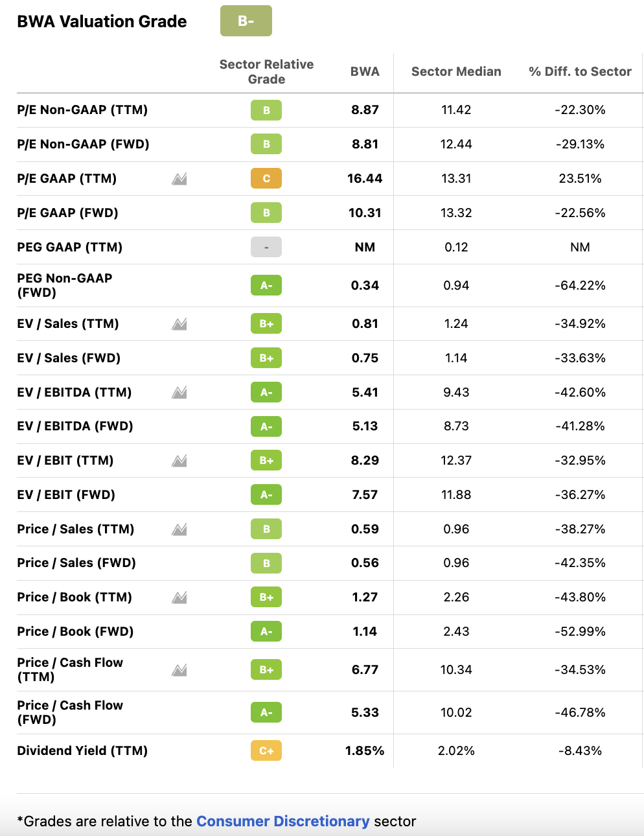The height and width of the screenshot is (836, 644).
Task: Open chart icon beside Price / Book (TTM)
Action: tap(179, 598)
